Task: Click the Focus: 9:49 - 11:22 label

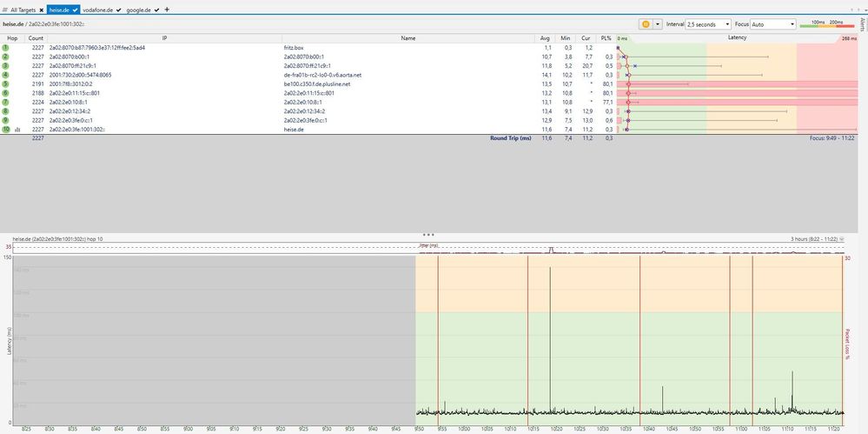Action: coord(832,138)
